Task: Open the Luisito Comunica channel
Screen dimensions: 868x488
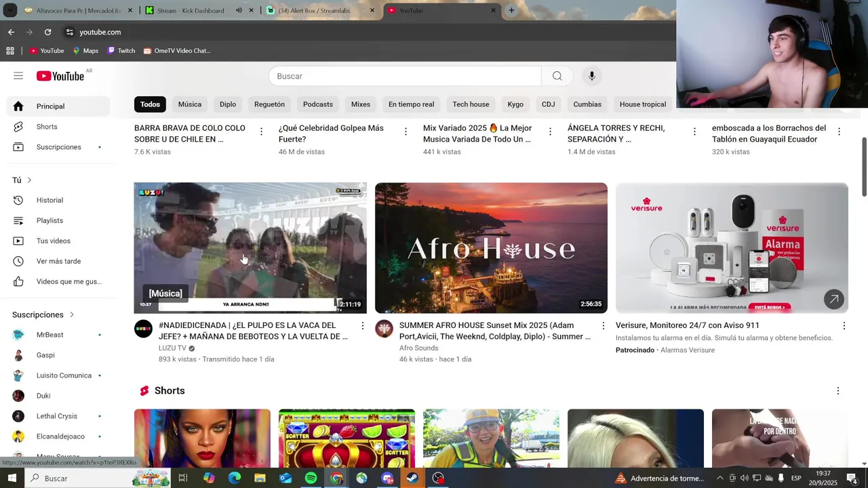Action: tap(58, 375)
